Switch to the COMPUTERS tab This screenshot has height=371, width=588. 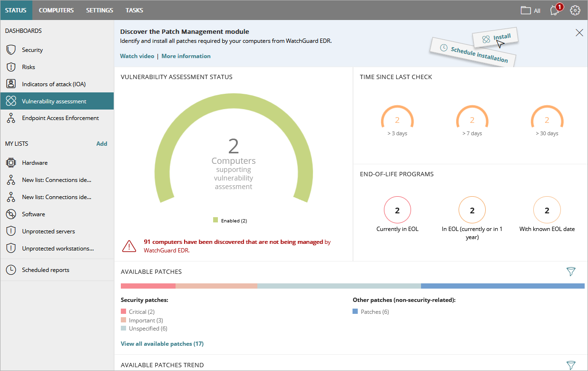click(x=56, y=10)
